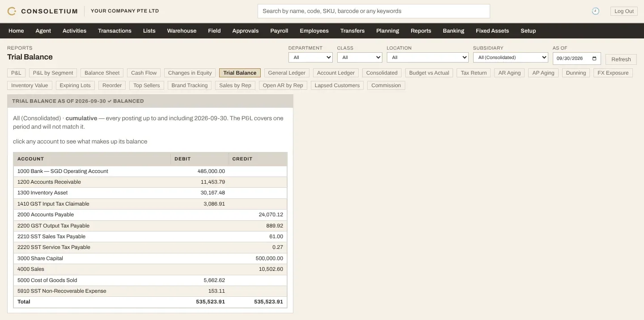Open the Tax Return report

[474, 73]
